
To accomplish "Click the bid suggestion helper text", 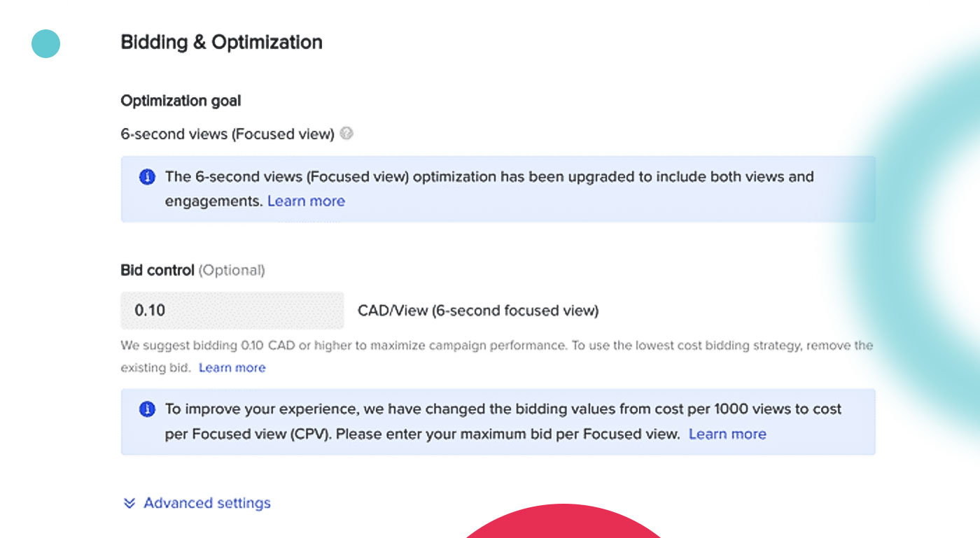I will click(496, 356).
